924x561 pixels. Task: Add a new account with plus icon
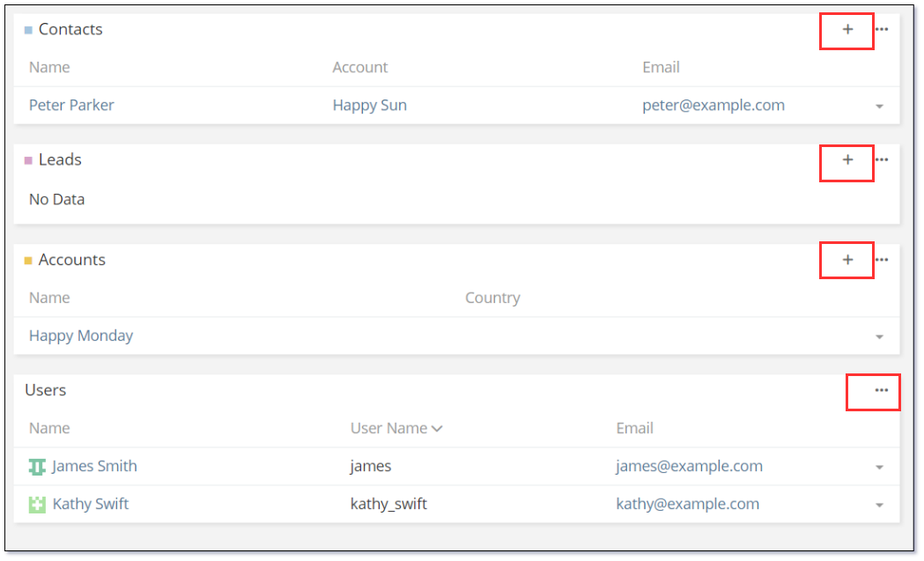pyautogui.click(x=847, y=260)
